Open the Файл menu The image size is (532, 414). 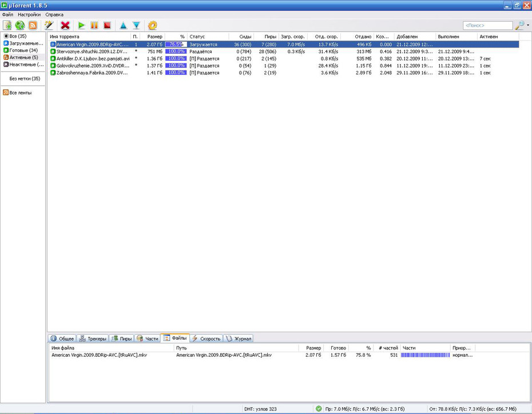click(7, 14)
